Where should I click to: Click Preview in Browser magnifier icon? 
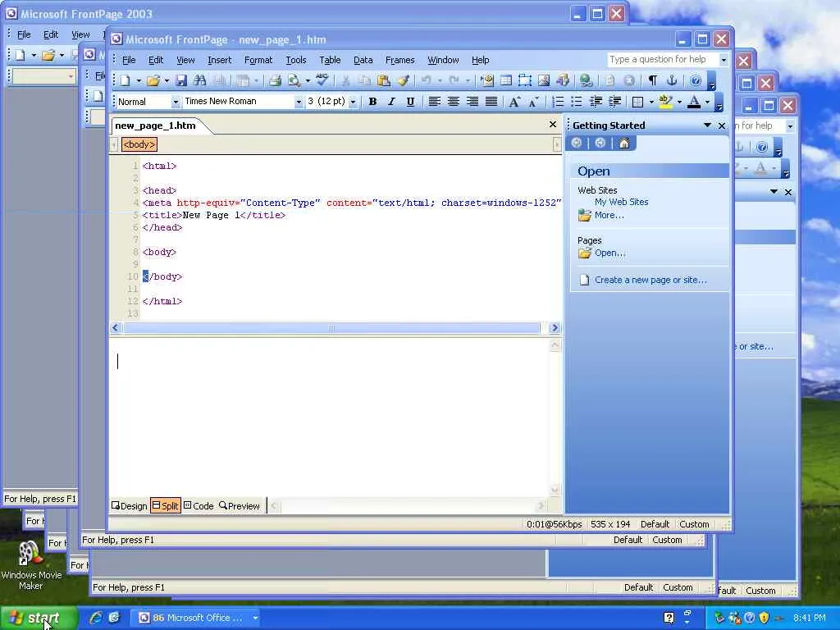(x=294, y=81)
